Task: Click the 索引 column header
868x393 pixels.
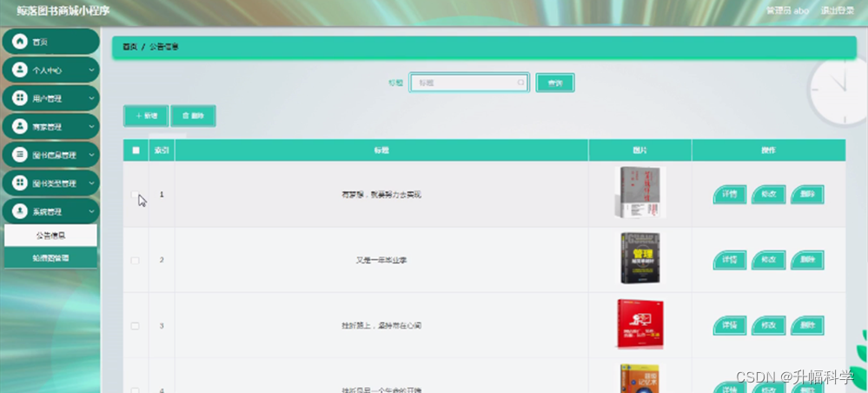Action: [162, 150]
